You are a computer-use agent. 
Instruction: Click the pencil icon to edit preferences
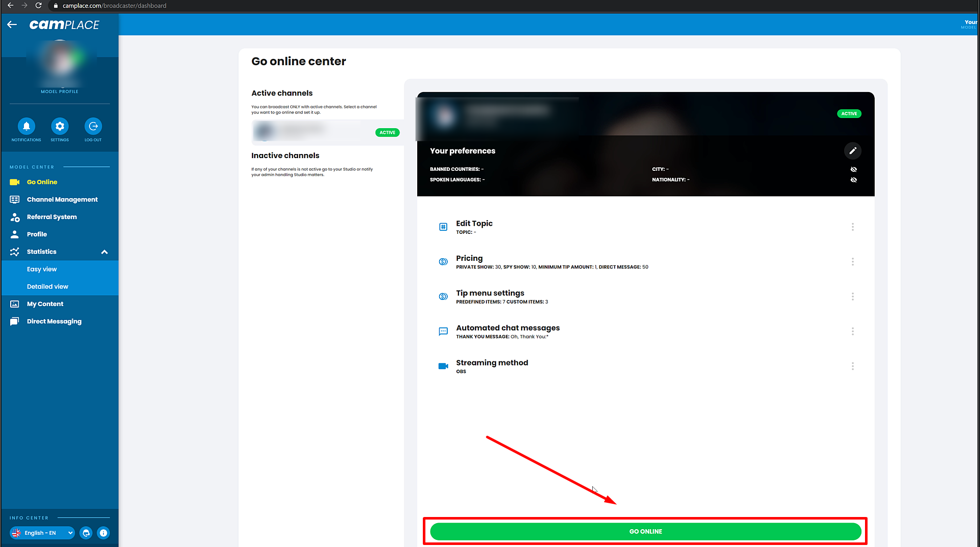click(x=853, y=151)
